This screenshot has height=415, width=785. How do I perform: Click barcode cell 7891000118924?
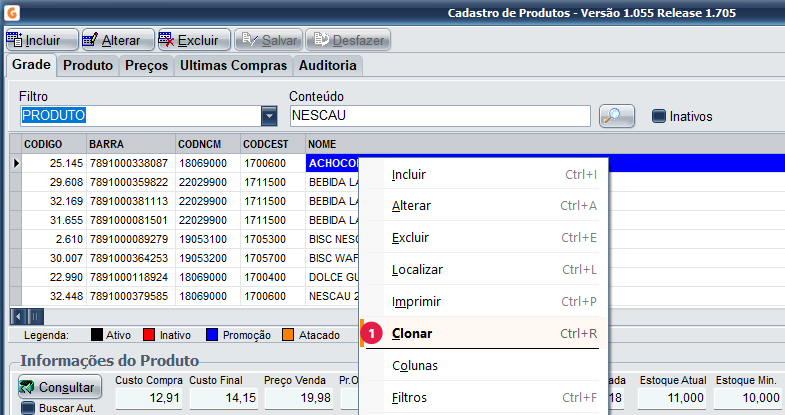point(131,277)
